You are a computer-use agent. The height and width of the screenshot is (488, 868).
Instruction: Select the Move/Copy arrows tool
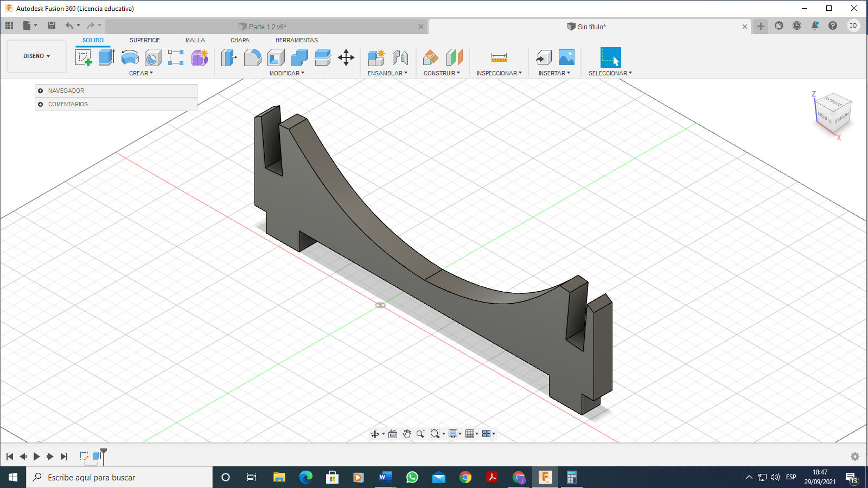coord(346,57)
